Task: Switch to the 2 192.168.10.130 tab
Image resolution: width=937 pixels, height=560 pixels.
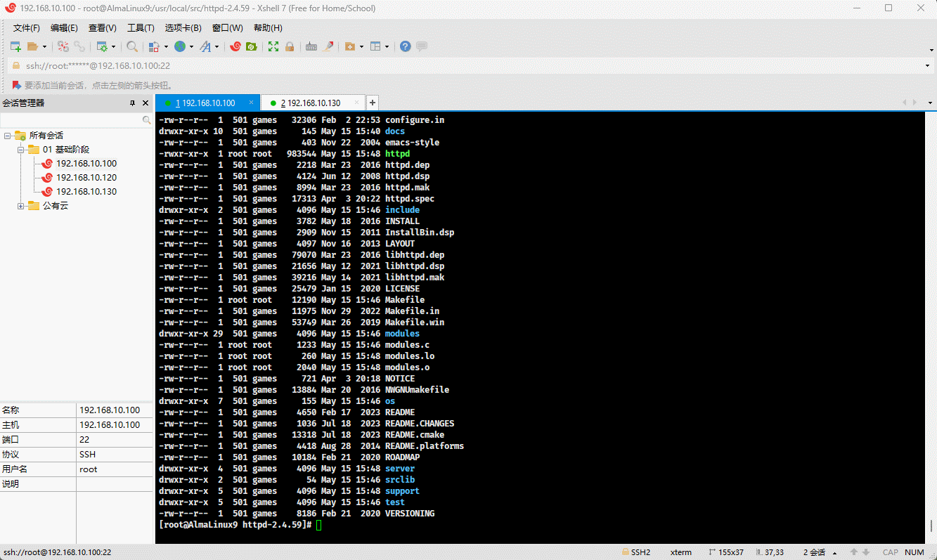Action: coord(310,103)
